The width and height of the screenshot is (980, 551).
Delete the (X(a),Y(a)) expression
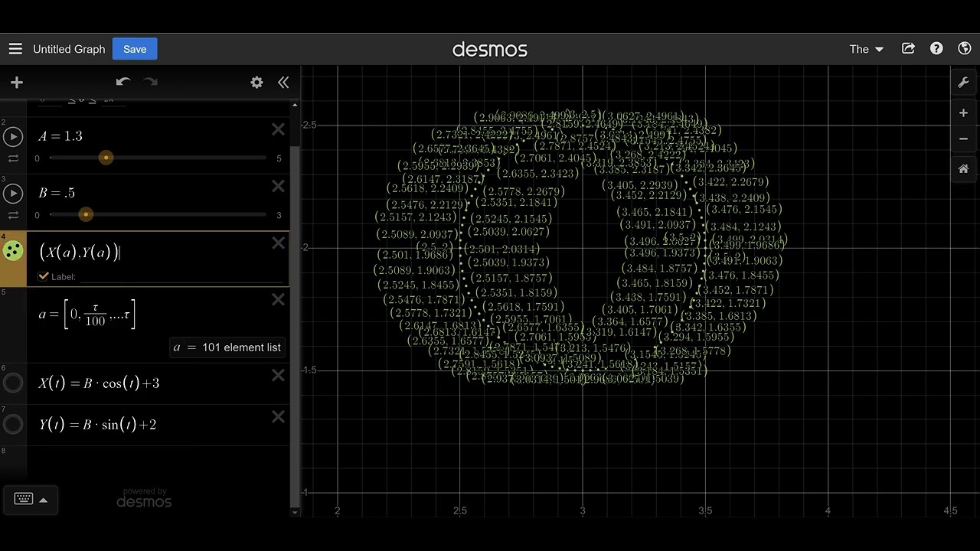pos(279,243)
